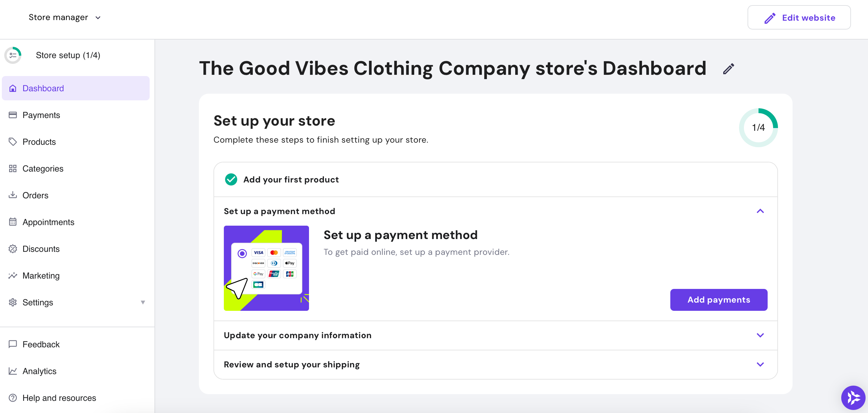Expand Update your company information
Viewport: 868px width, 413px height.
[x=760, y=335]
